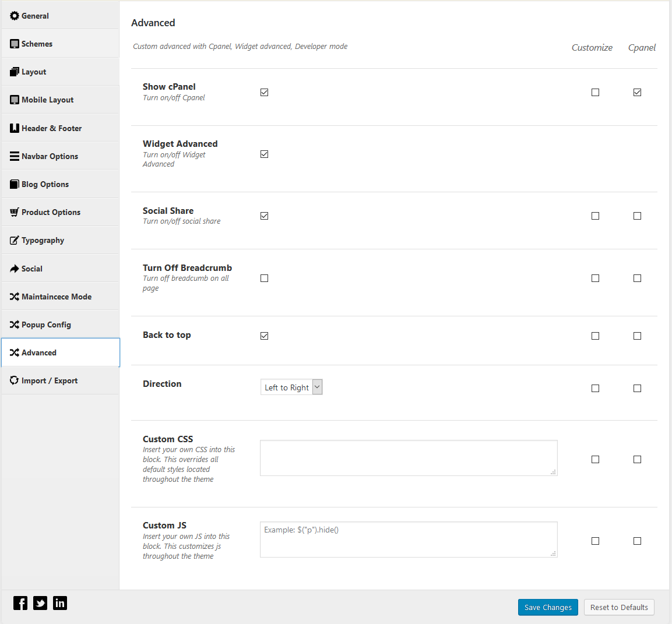Open the LinkedIn icon in the footer
The image size is (672, 624).
click(60, 603)
